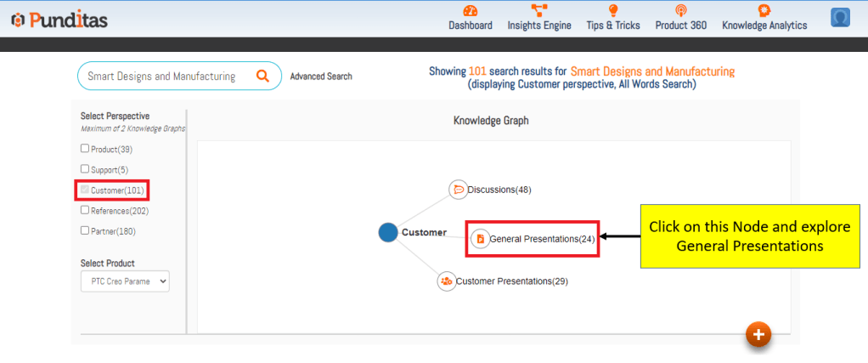Viewport: 868px width, 363px height.
Task: Expand the Select Product dropdown
Action: point(125,281)
